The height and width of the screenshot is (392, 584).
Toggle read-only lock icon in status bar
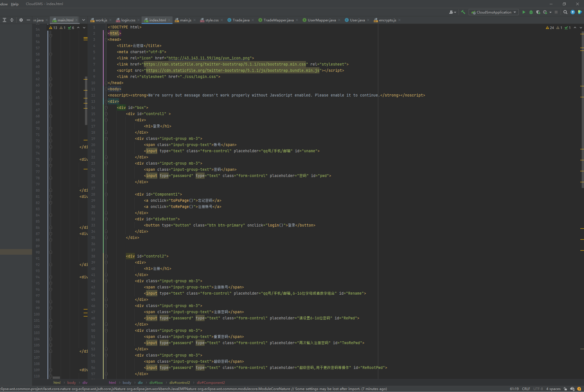[x=565, y=389]
